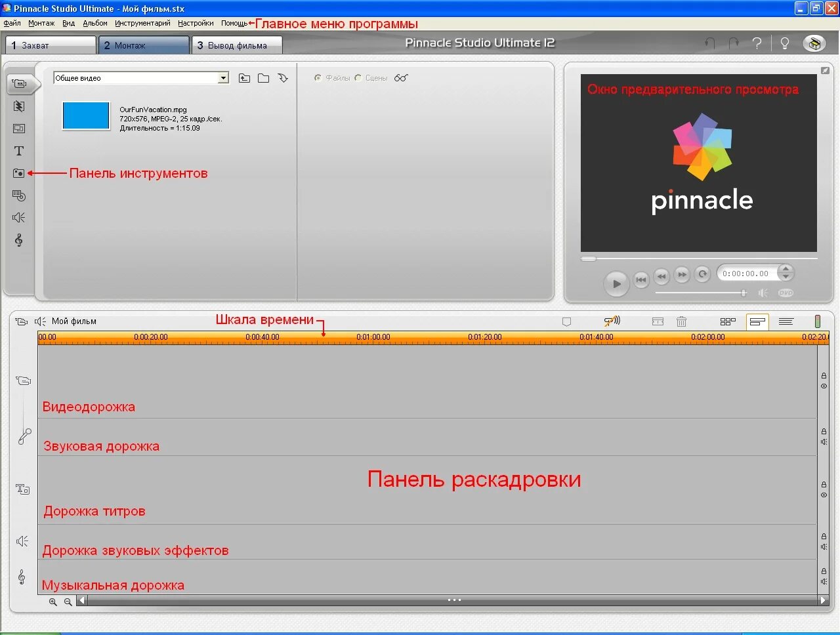
Task: Open the Настройки menu
Action: (196, 23)
